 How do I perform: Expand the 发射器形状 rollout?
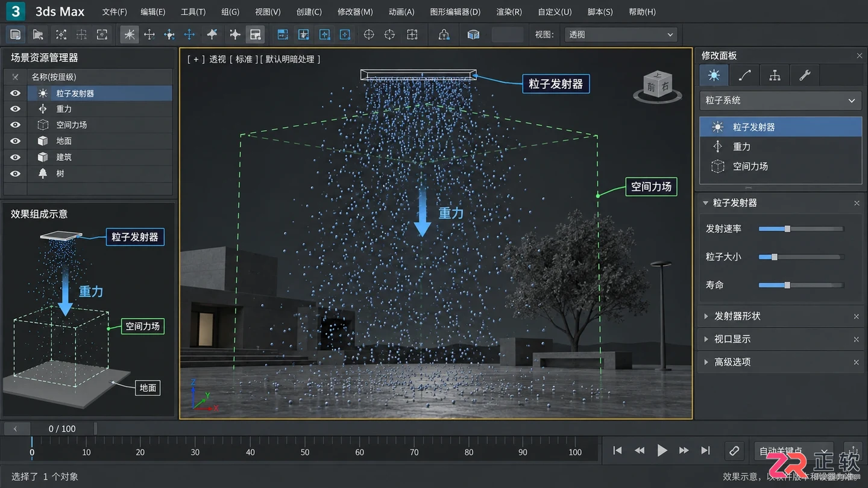point(706,316)
